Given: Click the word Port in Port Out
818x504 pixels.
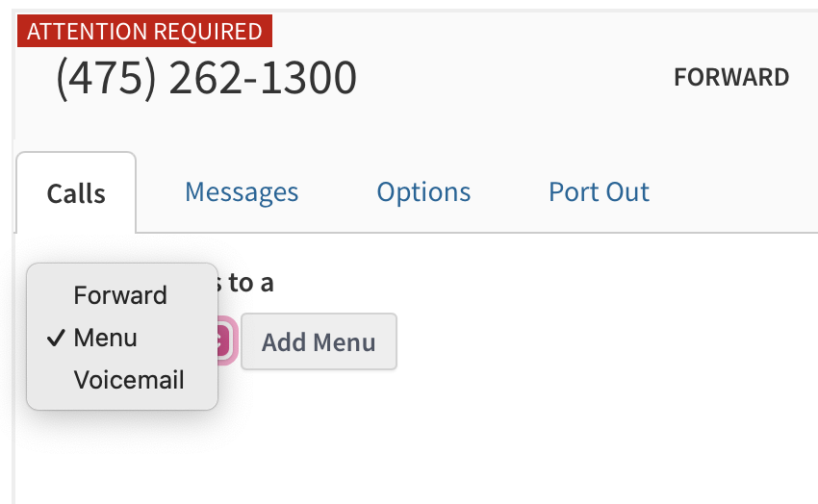Looking at the screenshot, I should (x=575, y=192).
